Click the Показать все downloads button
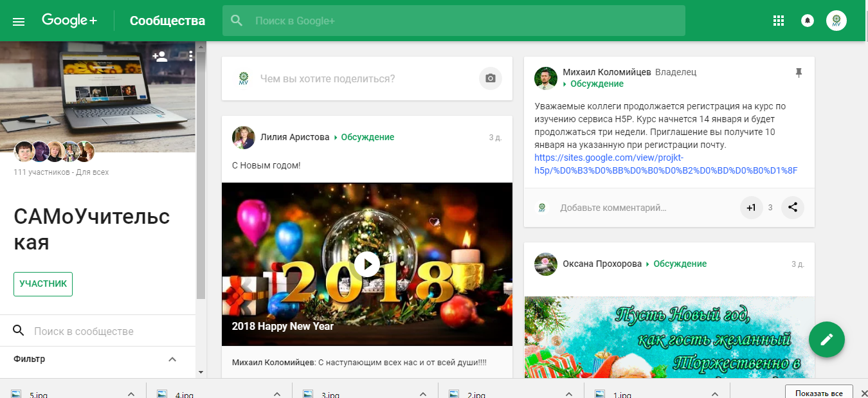This screenshot has width=868, height=398. coord(818,392)
